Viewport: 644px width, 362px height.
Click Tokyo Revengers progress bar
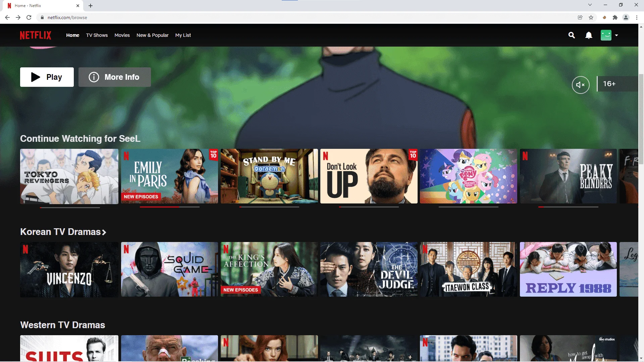coord(70,207)
